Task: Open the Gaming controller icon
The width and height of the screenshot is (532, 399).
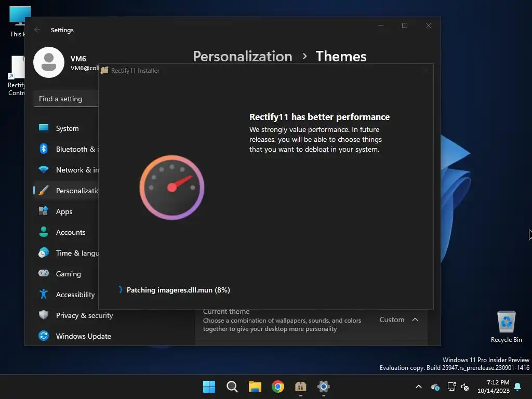Action: pyautogui.click(x=44, y=273)
